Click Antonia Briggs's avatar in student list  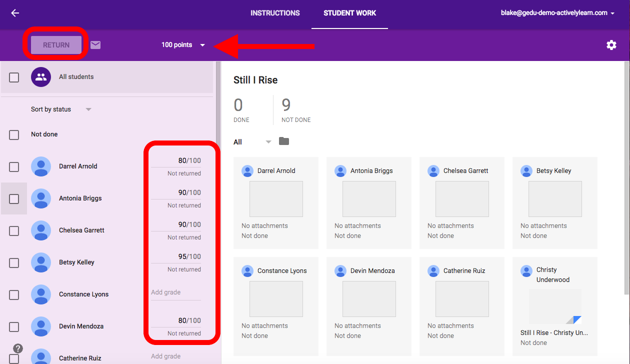(41, 198)
